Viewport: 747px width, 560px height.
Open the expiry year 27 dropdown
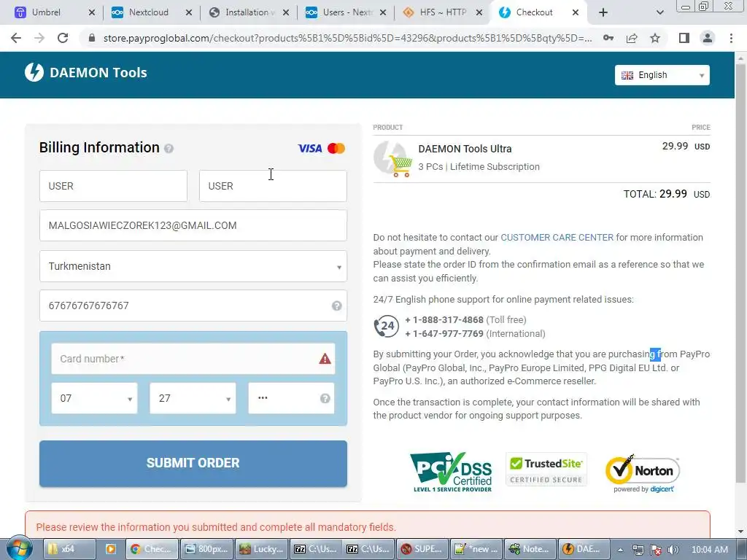pyautogui.click(x=193, y=398)
